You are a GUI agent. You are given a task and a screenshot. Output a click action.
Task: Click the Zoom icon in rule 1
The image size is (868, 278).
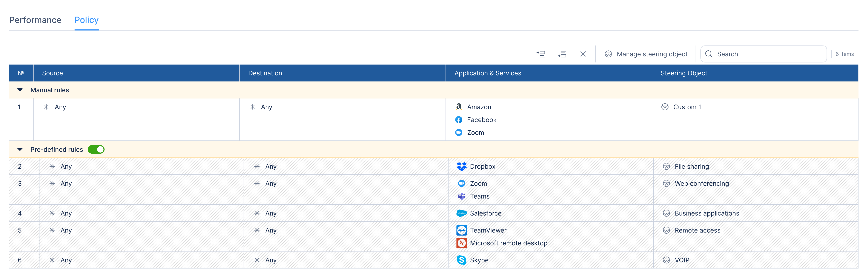point(459,132)
